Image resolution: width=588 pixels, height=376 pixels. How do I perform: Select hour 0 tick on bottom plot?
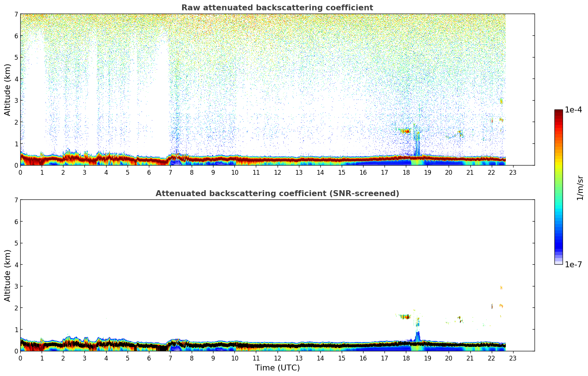tap(20, 358)
